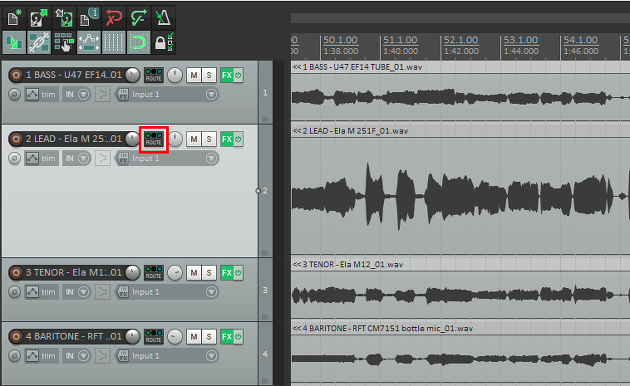
Task: Open the FX chain of 1 BASS track
Action: (x=227, y=75)
